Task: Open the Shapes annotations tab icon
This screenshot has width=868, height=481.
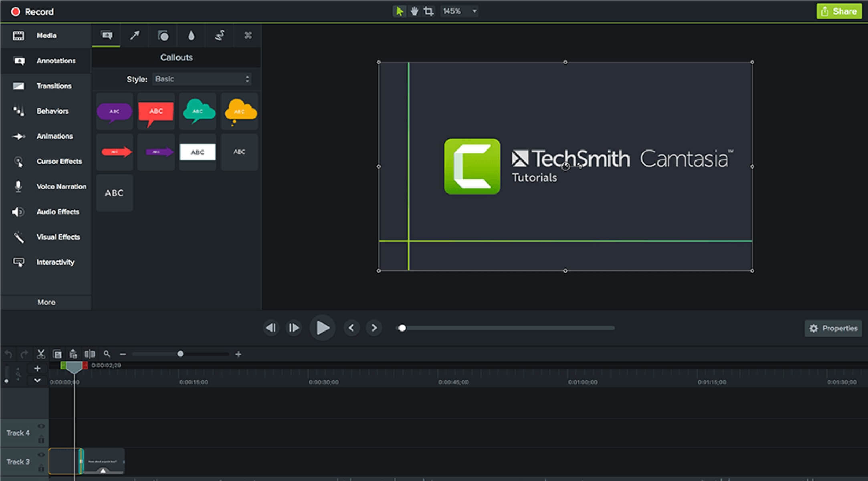Action: (164, 36)
